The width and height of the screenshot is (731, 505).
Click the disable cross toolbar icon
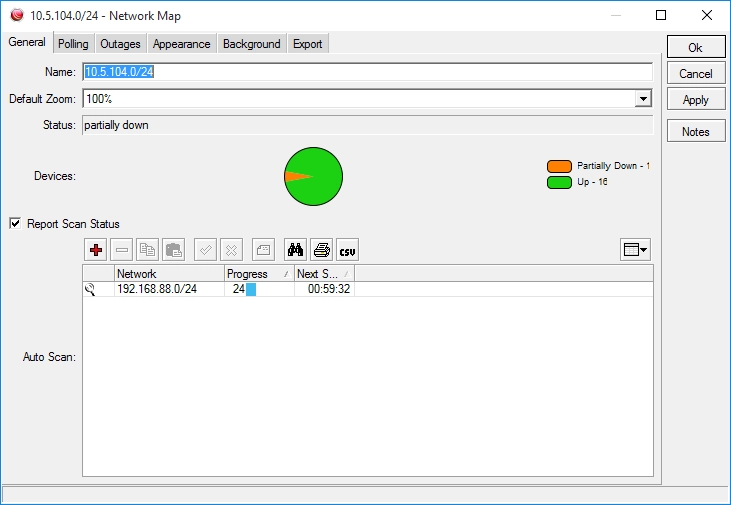pos(231,250)
